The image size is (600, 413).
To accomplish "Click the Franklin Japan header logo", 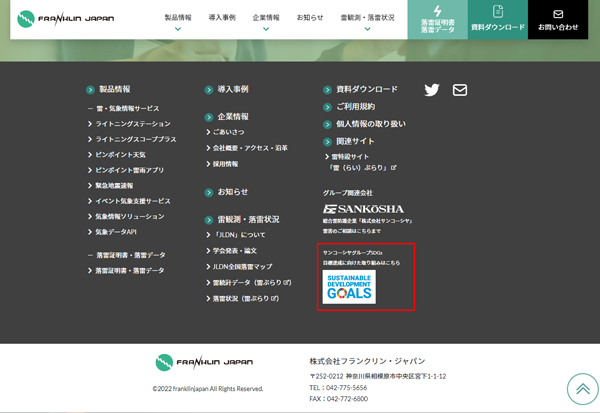I will pyautogui.click(x=66, y=19).
